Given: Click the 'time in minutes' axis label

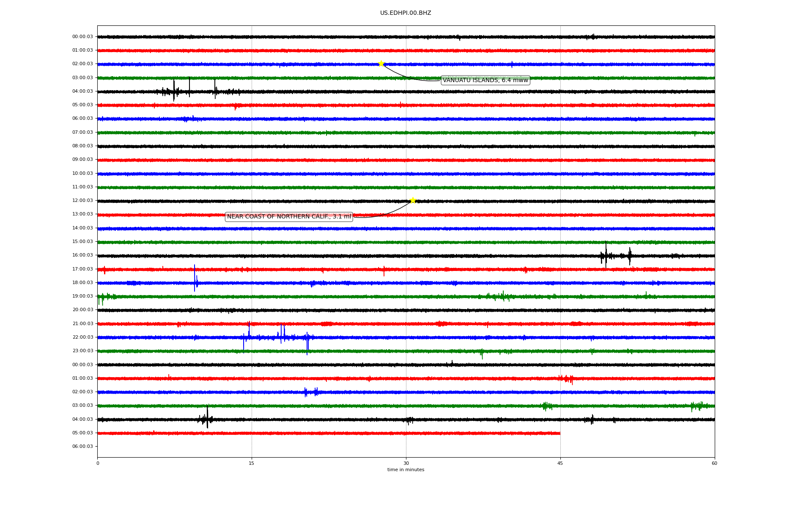Looking at the screenshot, I should pos(405,470).
